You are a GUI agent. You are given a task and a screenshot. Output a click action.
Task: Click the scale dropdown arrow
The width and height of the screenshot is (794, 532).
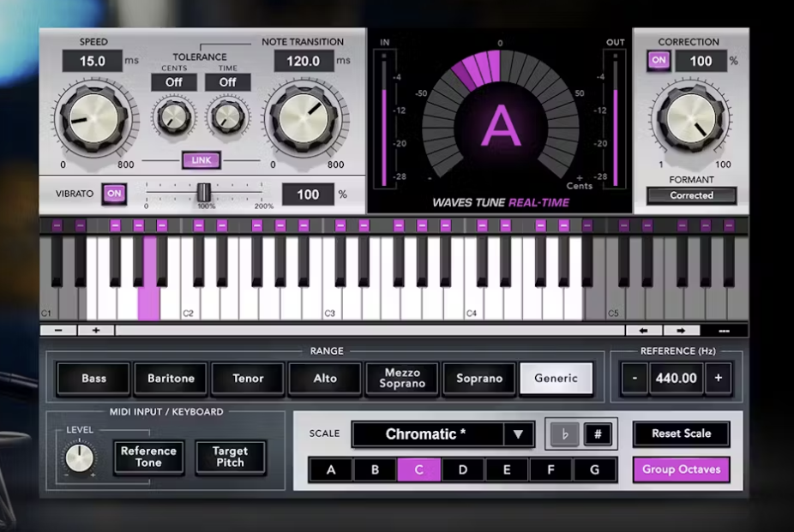coord(518,433)
